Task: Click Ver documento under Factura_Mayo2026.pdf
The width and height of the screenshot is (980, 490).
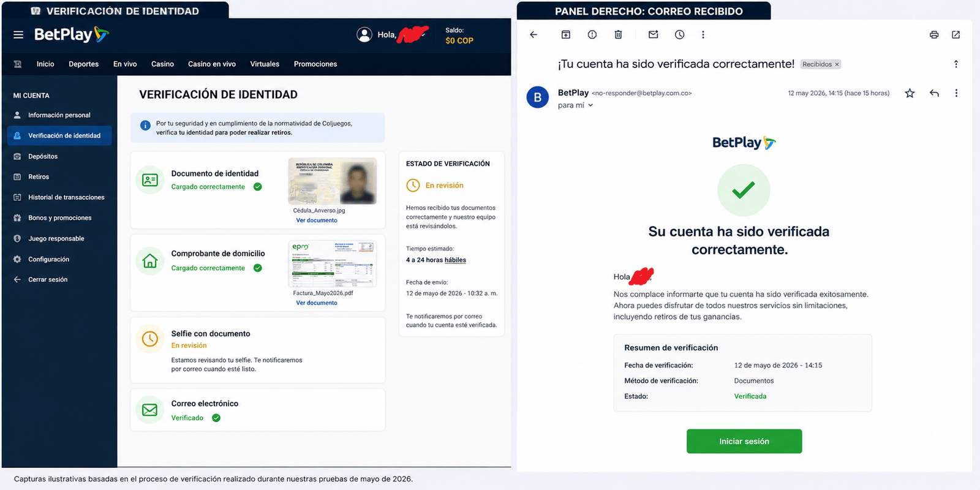Action: coord(317,303)
